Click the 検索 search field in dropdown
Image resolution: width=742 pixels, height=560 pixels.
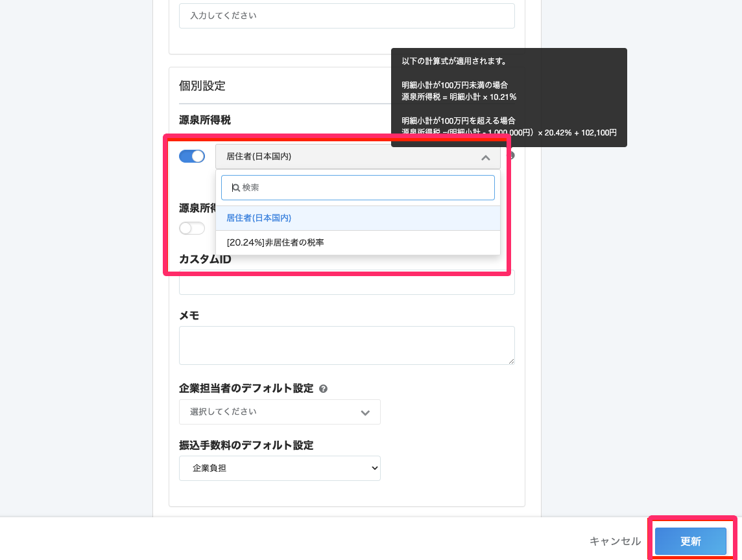pyautogui.click(x=358, y=188)
